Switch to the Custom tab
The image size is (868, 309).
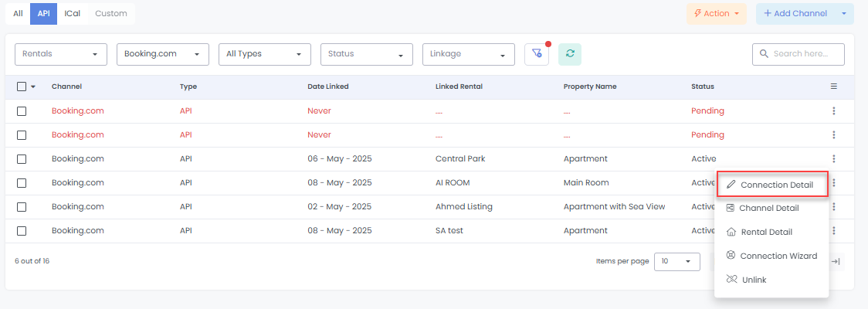tap(110, 13)
